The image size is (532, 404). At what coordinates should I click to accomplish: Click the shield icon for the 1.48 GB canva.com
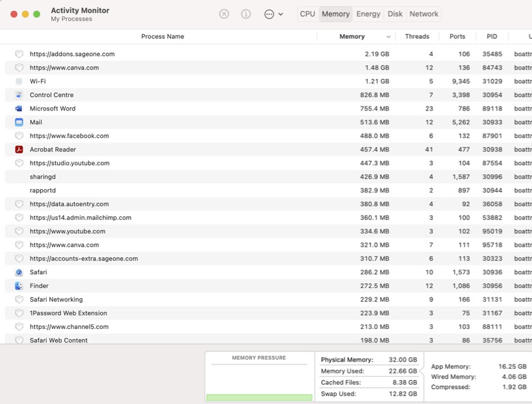(x=19, y=68)
